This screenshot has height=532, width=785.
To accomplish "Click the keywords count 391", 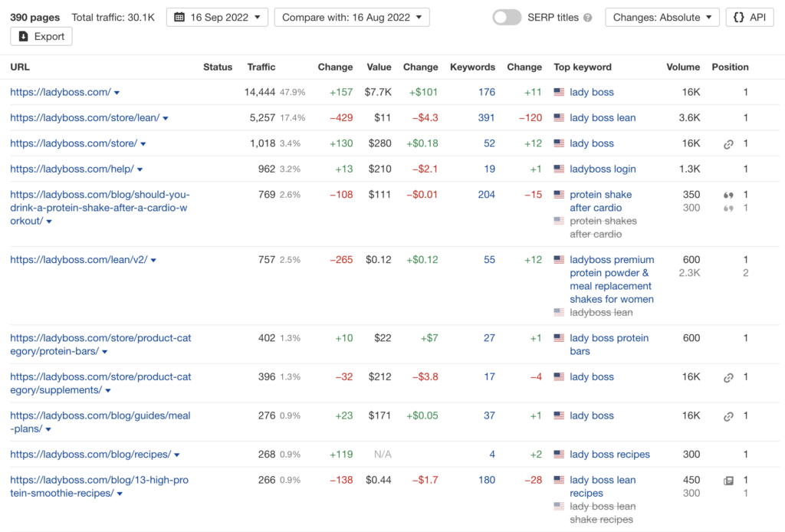I will [487, 117].
